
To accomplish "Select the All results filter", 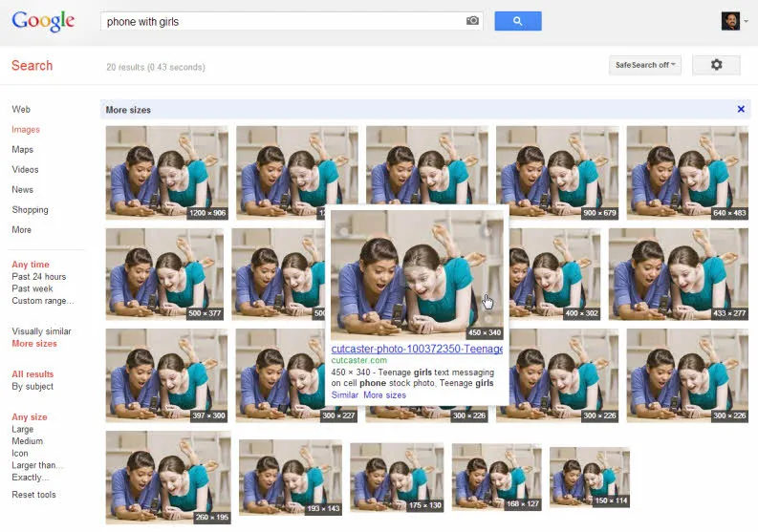I will pyautogui.click(x=32, y=374).
